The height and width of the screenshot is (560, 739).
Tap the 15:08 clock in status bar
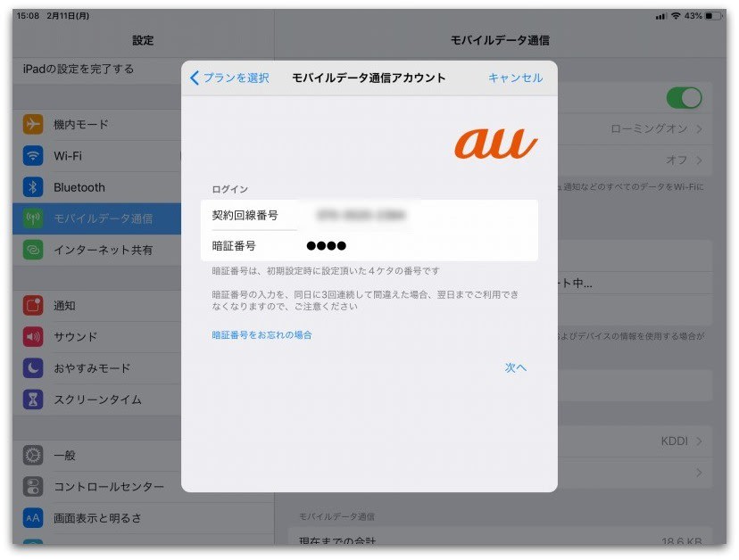point(28,15)
